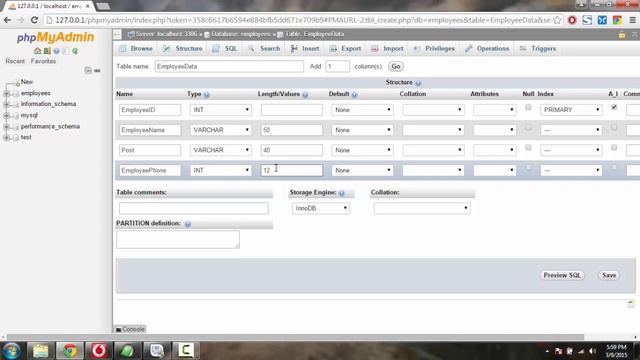
Task: Open the Chrome hamburger menu
Action: pyautogui.click(x=632, y=20)
